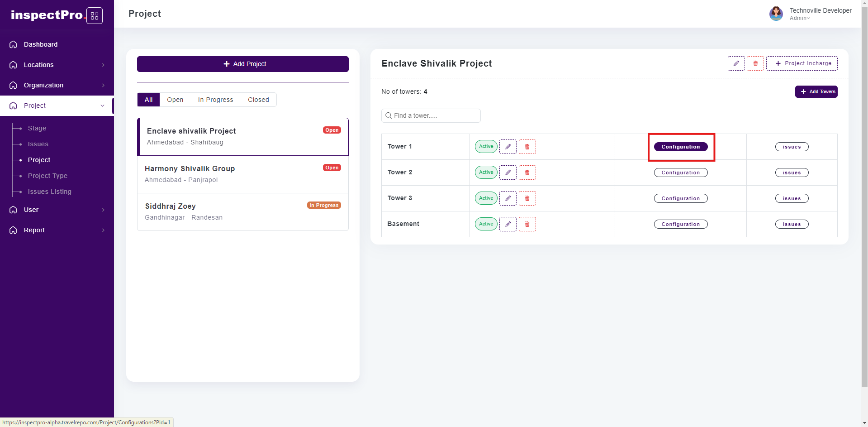Image resolution: width=868 pixels, height=427 pixels.
Task: Click the trash icon for Tower 3
Action: tap(527, 198)
